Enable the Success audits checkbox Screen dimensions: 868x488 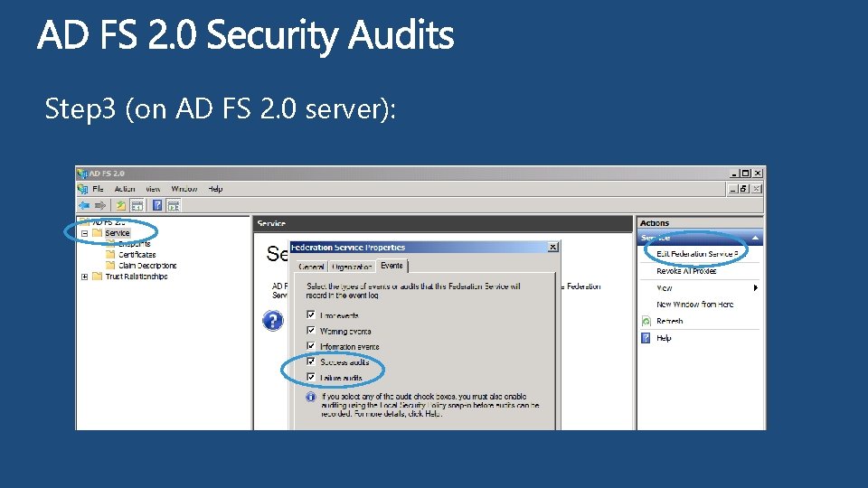[x=311, y=361]
